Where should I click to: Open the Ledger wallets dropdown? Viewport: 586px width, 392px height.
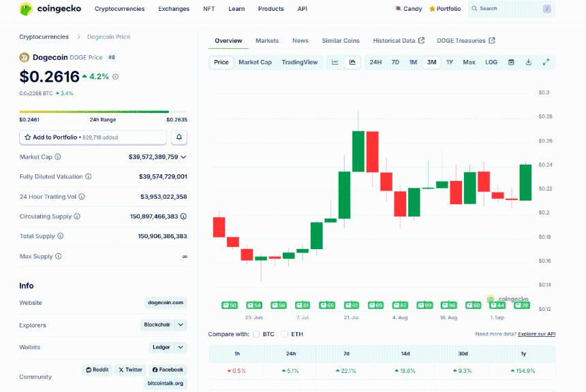pos(168,347)
